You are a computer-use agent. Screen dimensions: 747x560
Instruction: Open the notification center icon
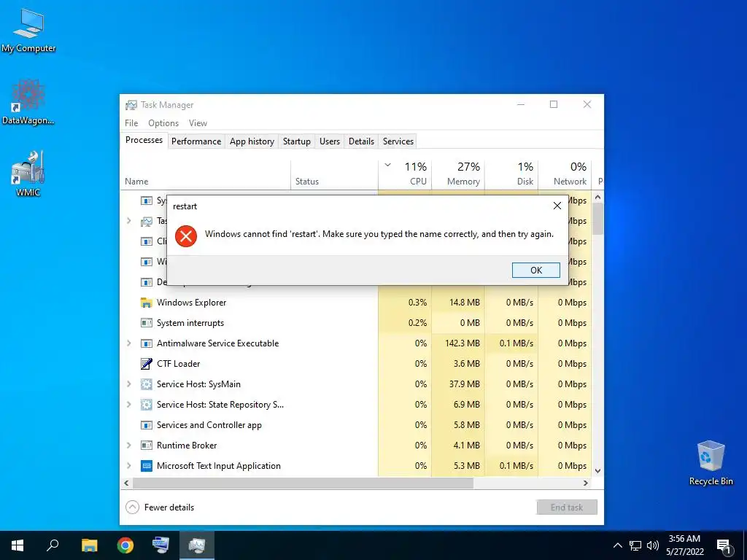click(x=724, y=546)
